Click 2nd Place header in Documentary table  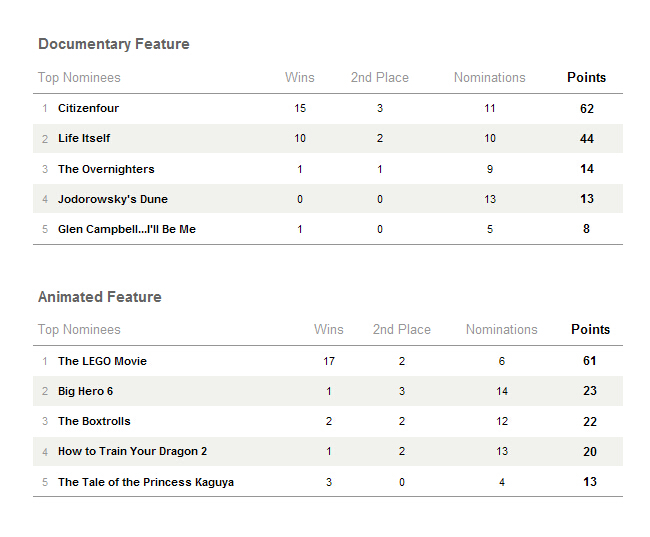point(380,77)
